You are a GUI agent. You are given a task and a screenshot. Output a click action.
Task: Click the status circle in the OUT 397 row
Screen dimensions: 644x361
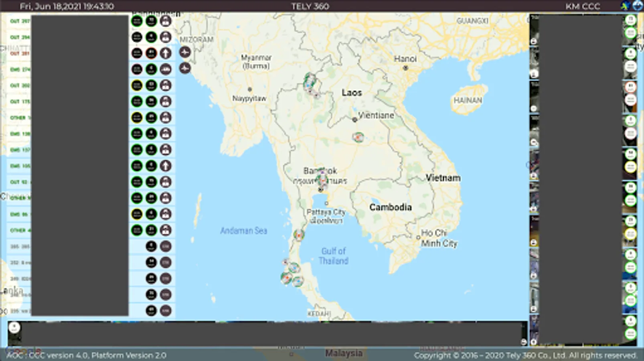(137, 21)
